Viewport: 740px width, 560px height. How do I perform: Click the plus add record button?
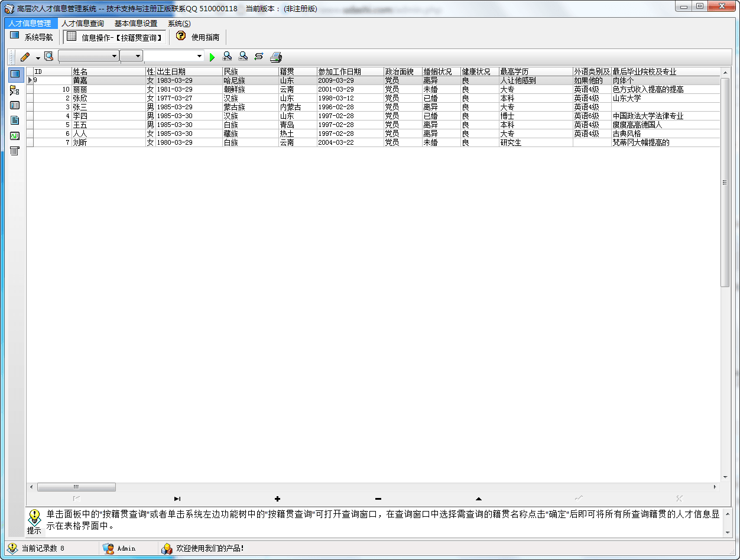(277, 499)
